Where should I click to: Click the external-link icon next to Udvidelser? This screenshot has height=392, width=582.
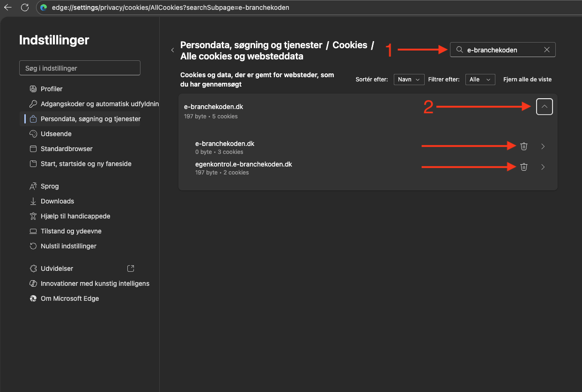pyautogui.click(x=131, y=269)
